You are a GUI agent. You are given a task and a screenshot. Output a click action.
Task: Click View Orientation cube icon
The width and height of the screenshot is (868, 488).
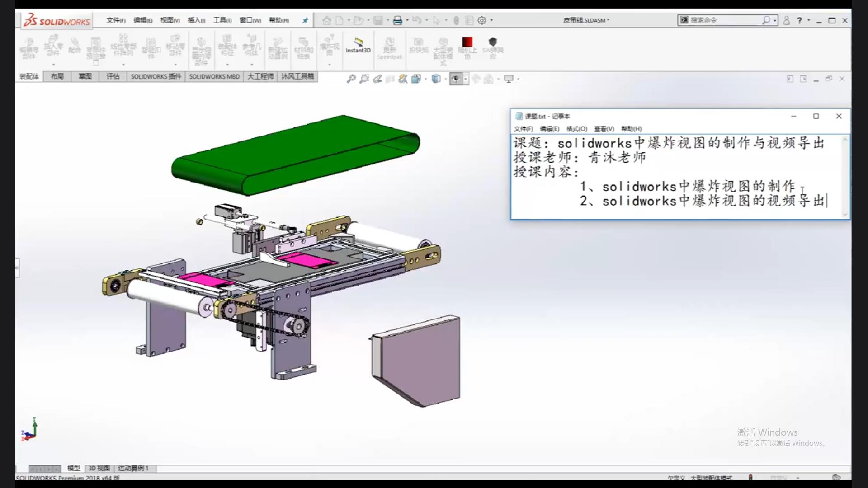coord(416,79)
